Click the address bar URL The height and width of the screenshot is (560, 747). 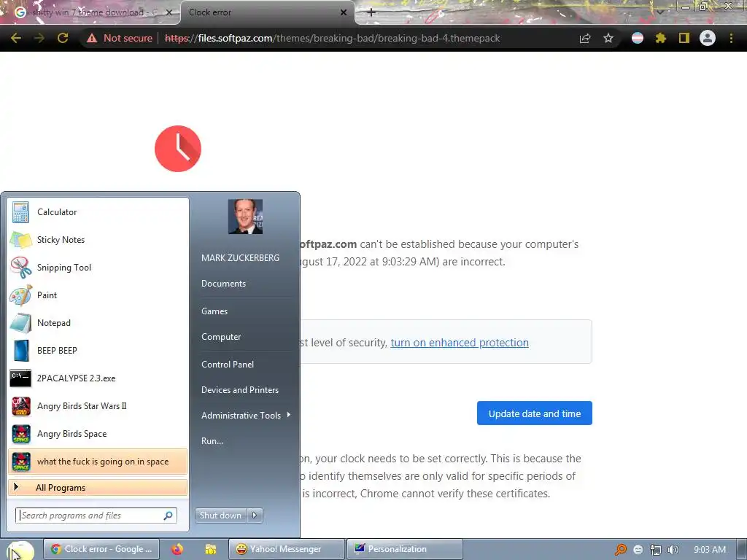coord(332,38)
